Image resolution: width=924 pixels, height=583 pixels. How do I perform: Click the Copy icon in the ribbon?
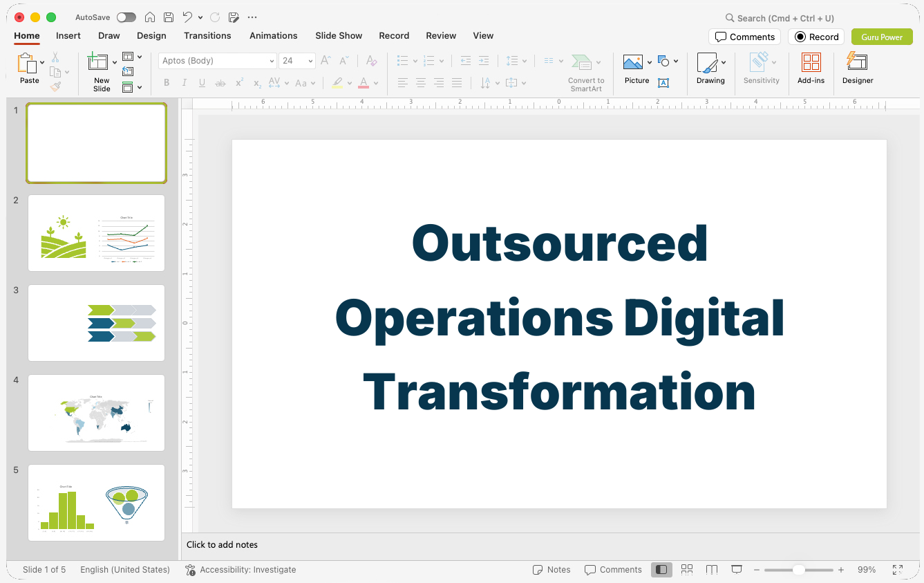[55, 71]
